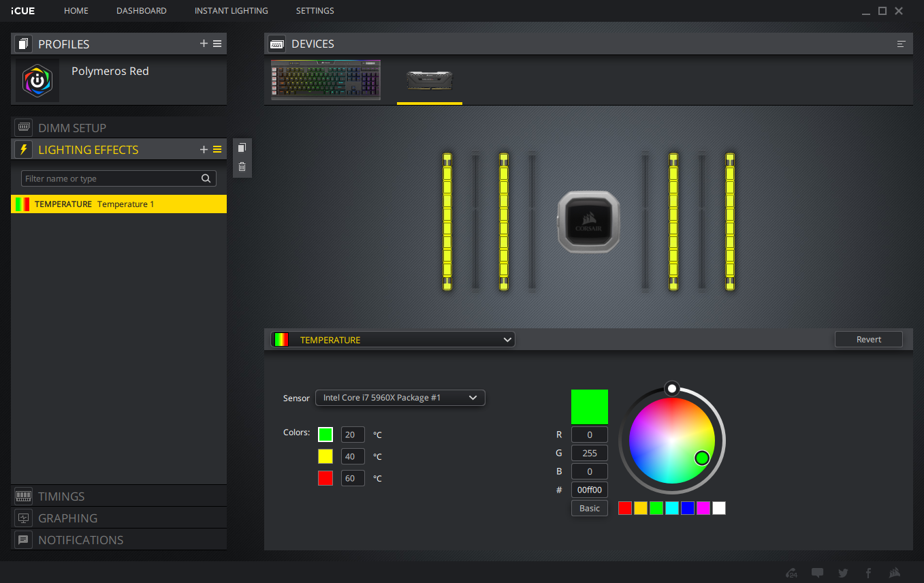The image size is (924, 583).
Task: Open the Lighting Effects hamburger menu
Action: point(217,150)
